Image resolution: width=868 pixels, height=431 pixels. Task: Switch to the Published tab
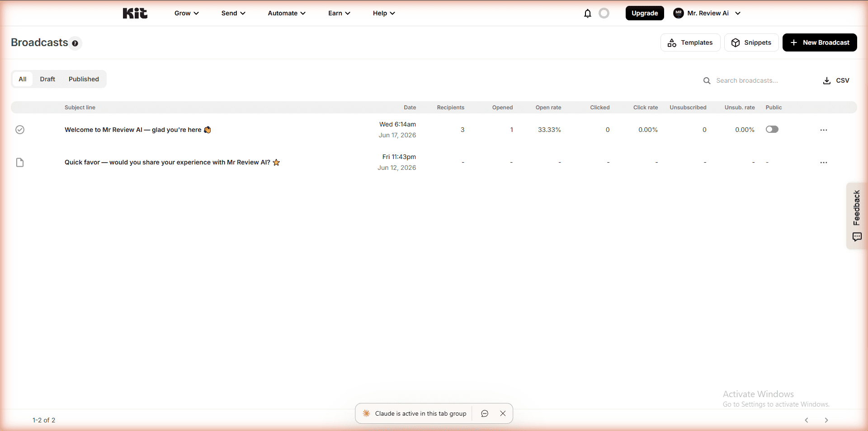[84, 79]
